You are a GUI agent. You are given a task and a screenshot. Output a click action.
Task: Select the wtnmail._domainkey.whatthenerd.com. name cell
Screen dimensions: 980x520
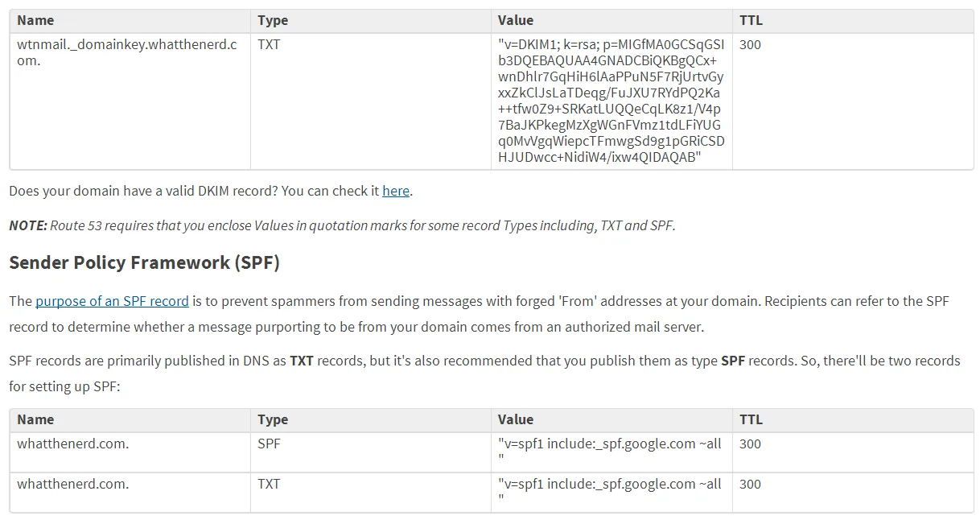pyautogui.click(x=127, y=52)
